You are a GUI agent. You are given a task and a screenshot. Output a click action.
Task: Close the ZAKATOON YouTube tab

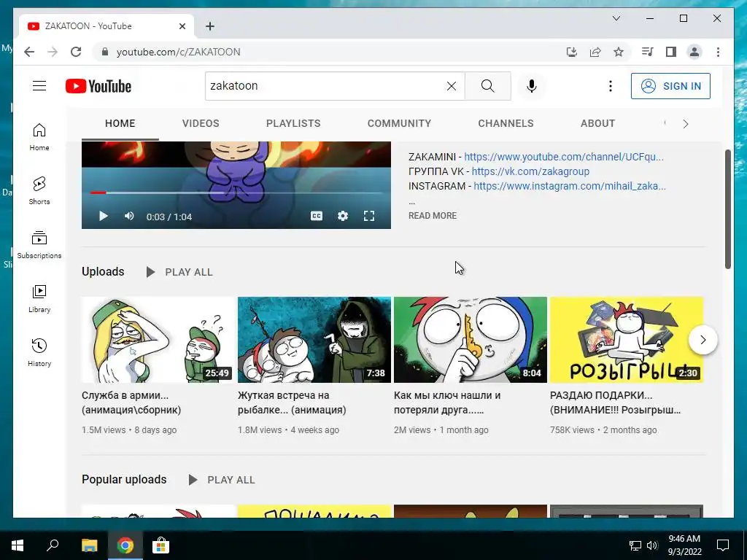click(182, 26)
